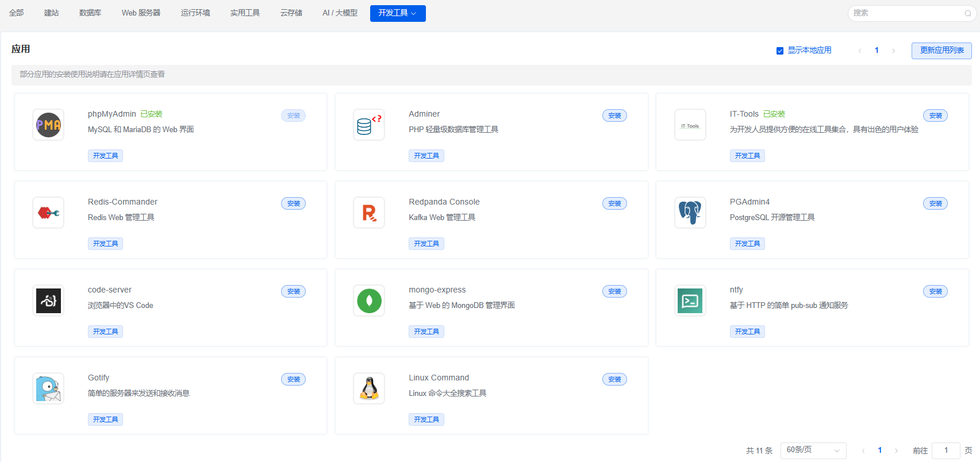Click the 前往 page number input
The width and height of the screenshot is (980, 462).
(946, 451)
